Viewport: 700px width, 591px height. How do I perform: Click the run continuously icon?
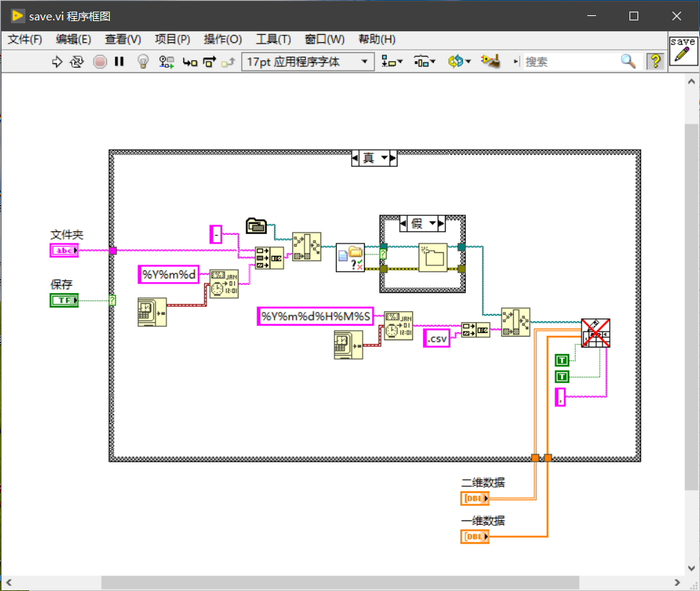tap(77, 61)
